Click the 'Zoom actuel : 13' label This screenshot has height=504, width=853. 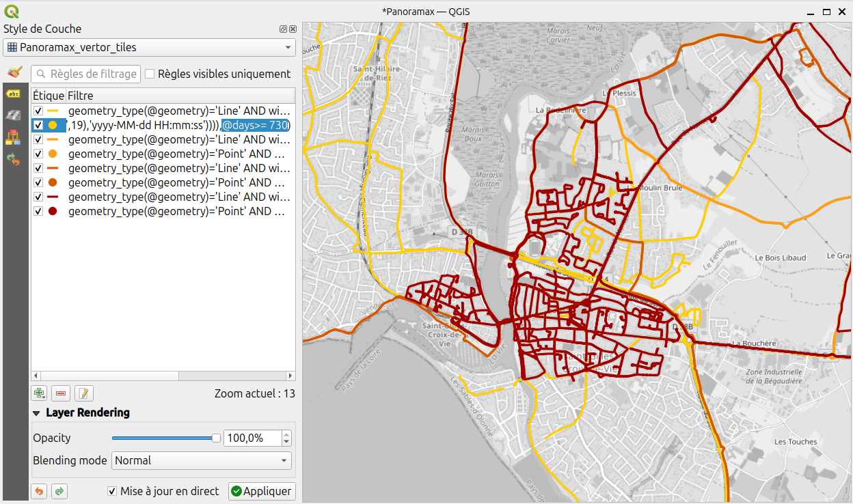tap(255, 393)
